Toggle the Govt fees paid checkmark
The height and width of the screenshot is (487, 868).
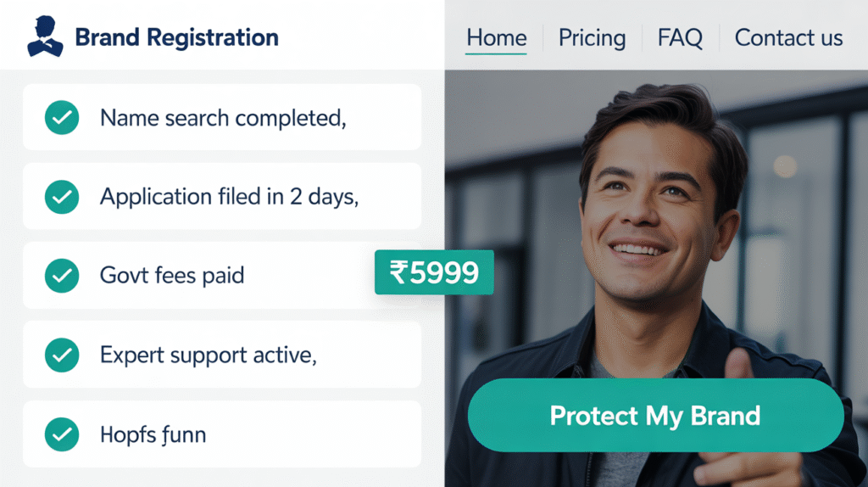62,276
